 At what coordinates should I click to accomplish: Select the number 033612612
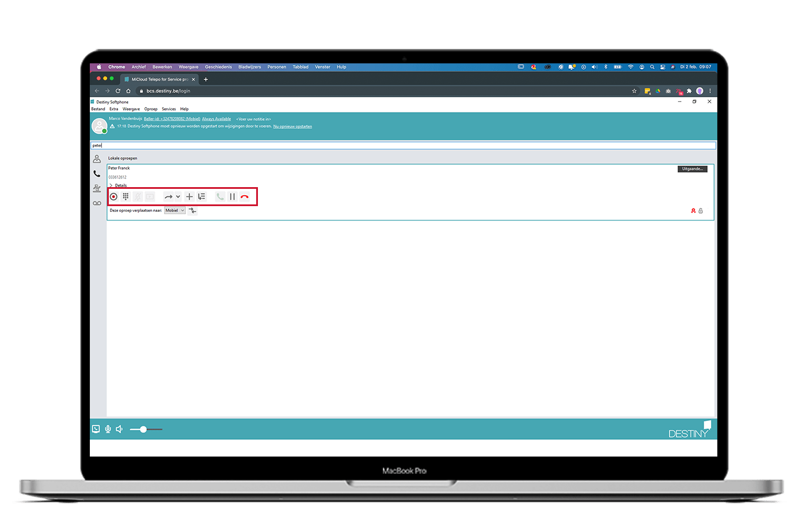(117, 177)
